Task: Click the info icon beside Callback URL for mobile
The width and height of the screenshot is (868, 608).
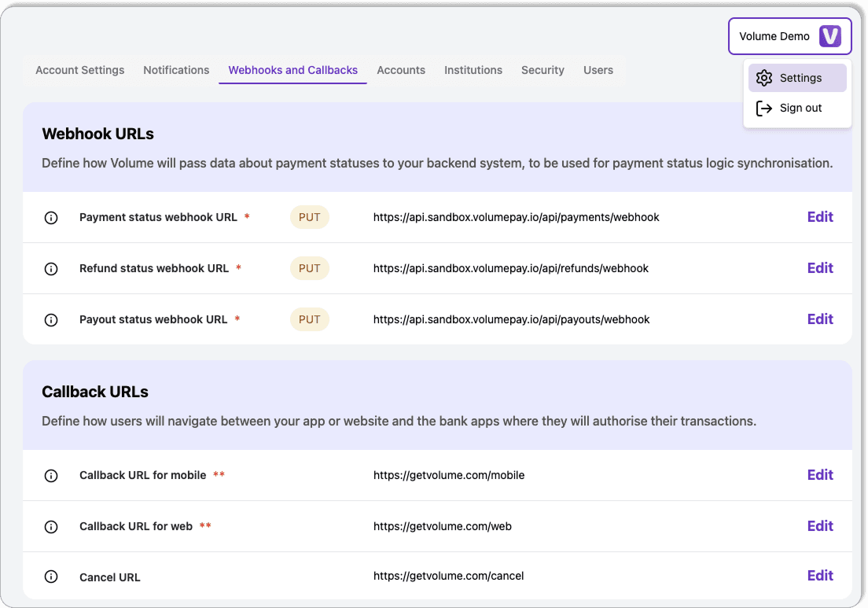Action: [51, 476]
